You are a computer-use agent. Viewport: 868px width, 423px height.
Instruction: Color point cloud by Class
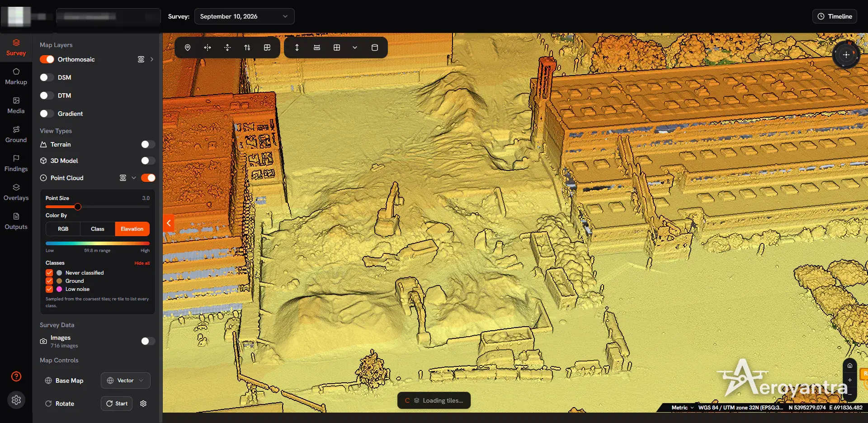coord(98,229)
